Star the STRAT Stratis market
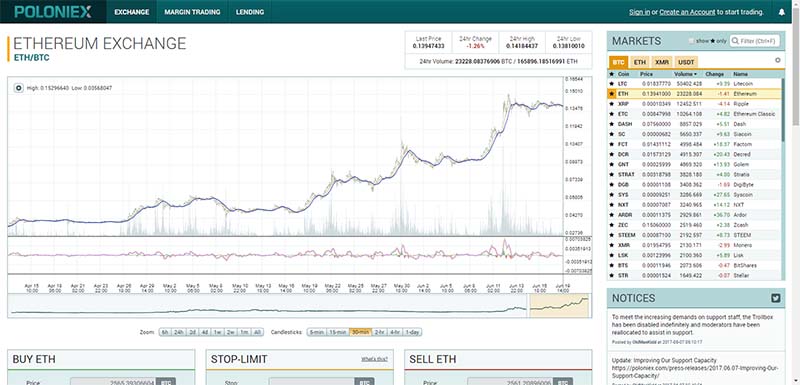Screen dimensions: 800x385 tap(611, 174)
